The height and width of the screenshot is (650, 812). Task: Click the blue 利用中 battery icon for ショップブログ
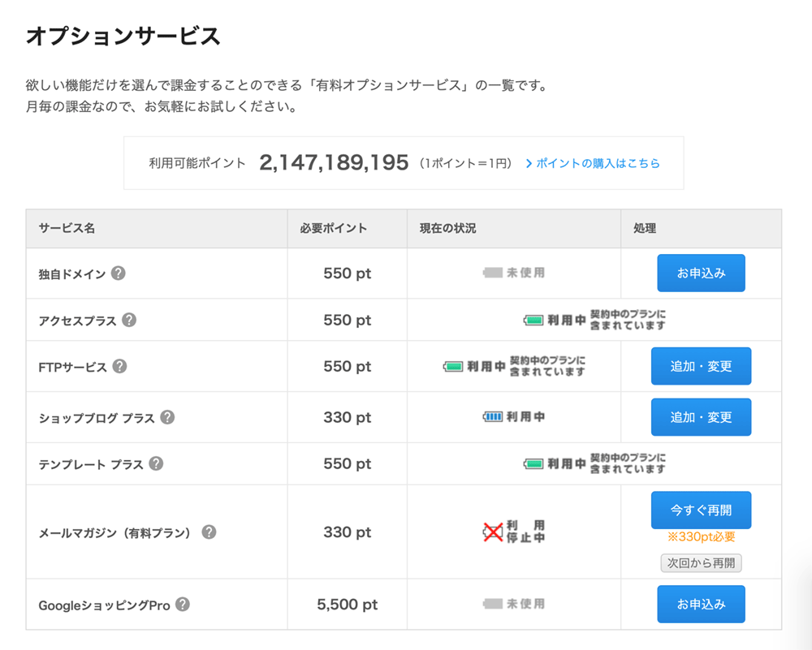(493, 417)
